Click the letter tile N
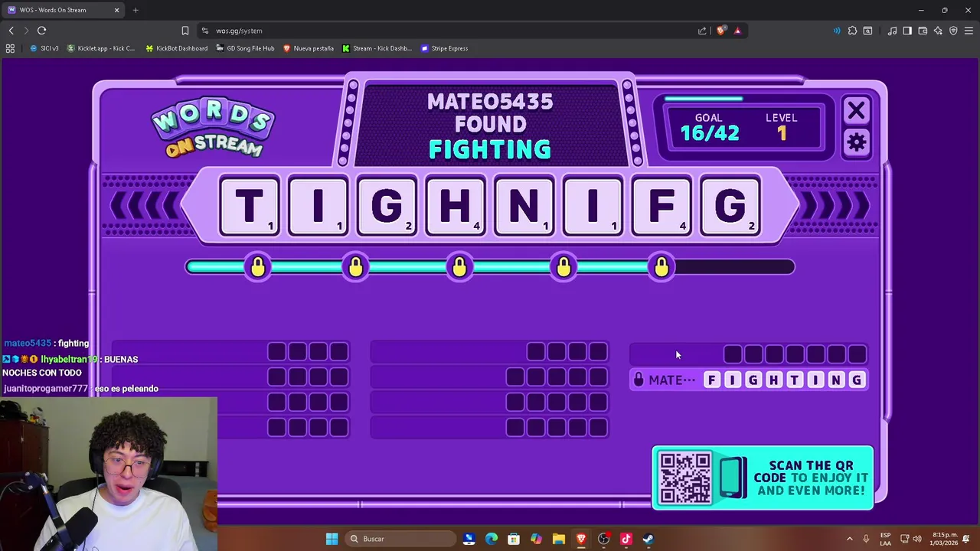The height and width of the screenshot is (551, 980). pos(524,206)
